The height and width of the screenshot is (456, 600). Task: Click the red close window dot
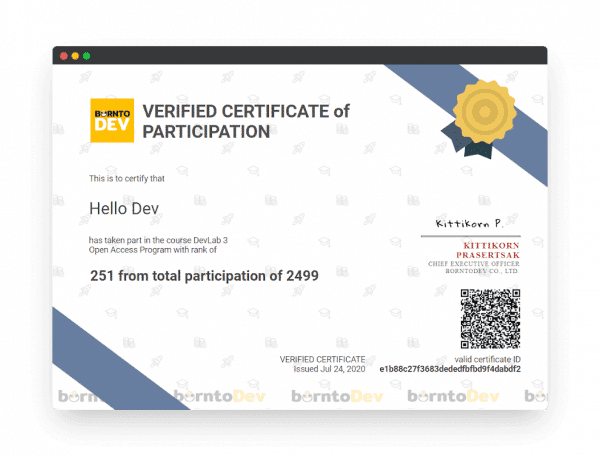(x=64, y=56)
